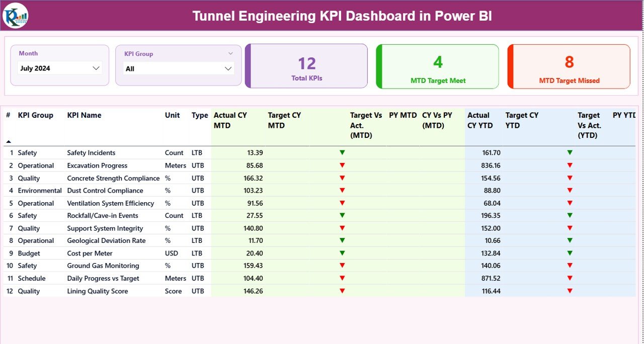This screenshot has height=344, width=644.
Task: Click the green YTD indicator for Cost per Meter
Action: coord(569,253)
